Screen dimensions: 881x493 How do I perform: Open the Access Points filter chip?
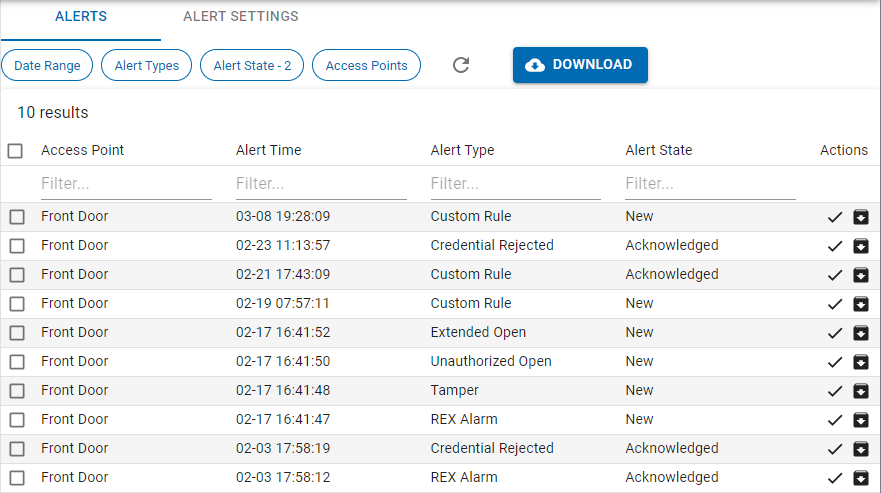366,66
